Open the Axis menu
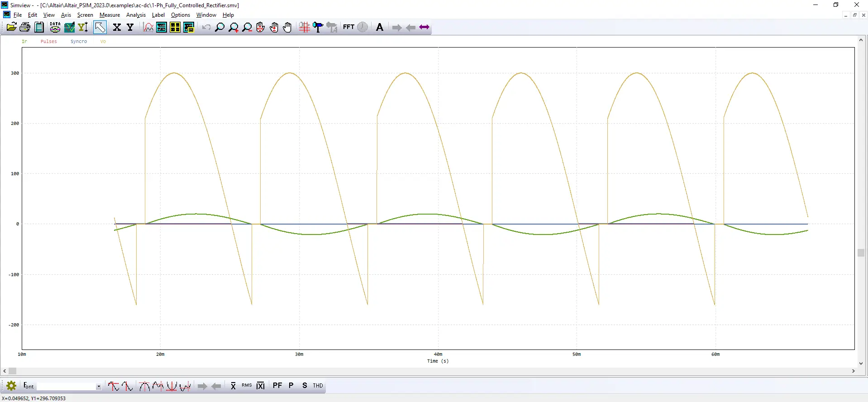The image size is (868, 402). pyautogui.click(x=66, y=15)
